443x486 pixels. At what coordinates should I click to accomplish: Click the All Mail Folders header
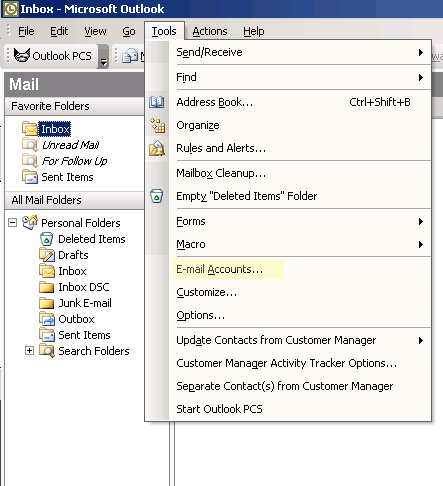[74, 200]
